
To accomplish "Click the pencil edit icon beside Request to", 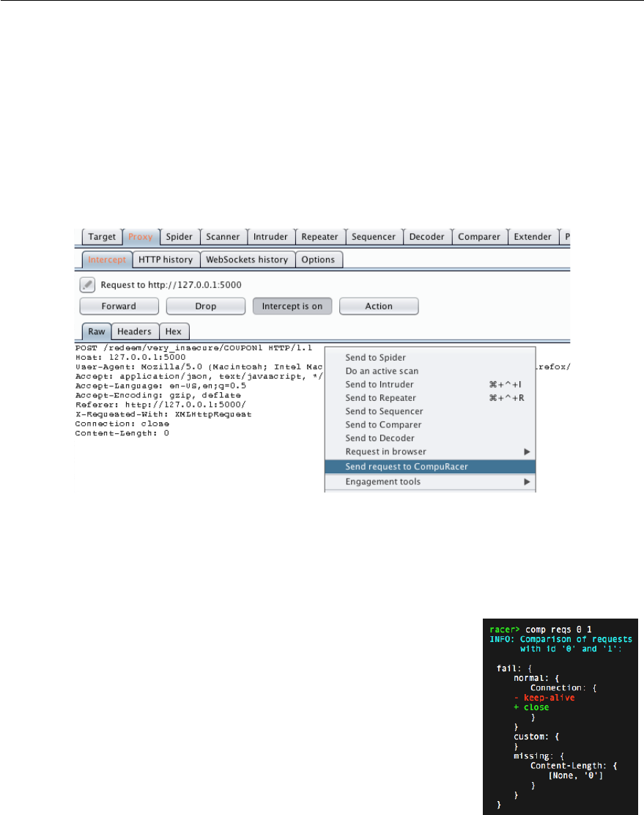I will (87, 285).
